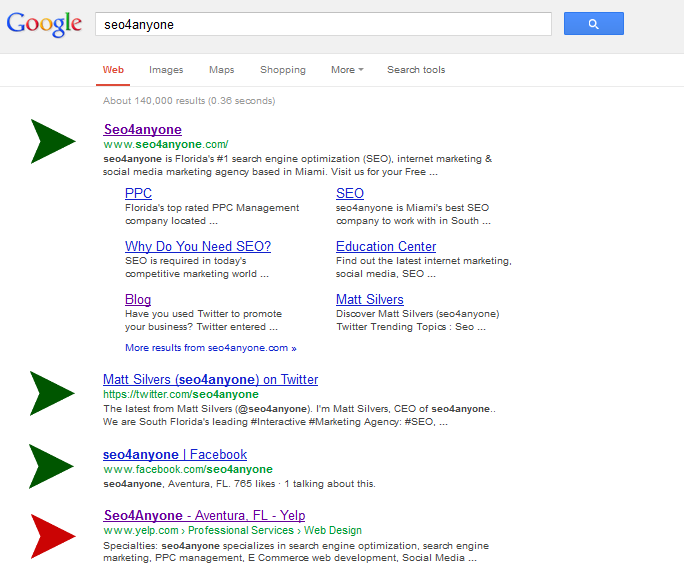Screen dimensions: 684x575
Task: Click the https://twitter.com/seo4anyone URL
Action: click(181, 394)
